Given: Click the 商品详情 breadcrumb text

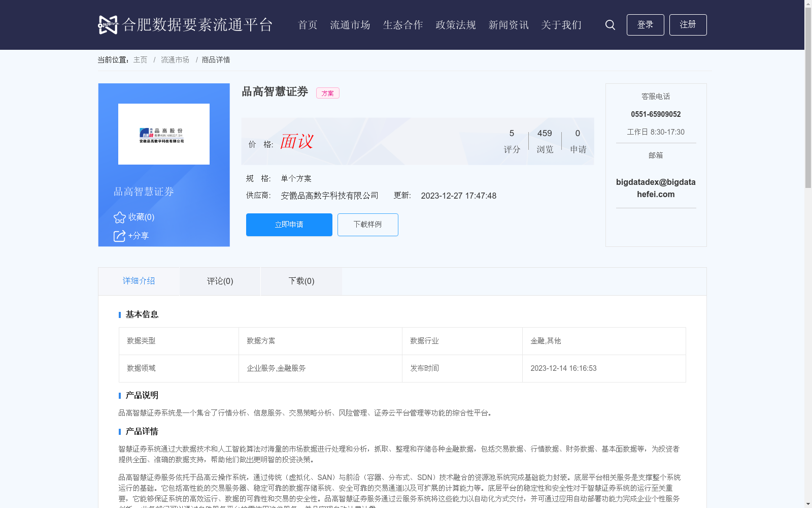Looking at the screenshot, I should coord(216,60).
